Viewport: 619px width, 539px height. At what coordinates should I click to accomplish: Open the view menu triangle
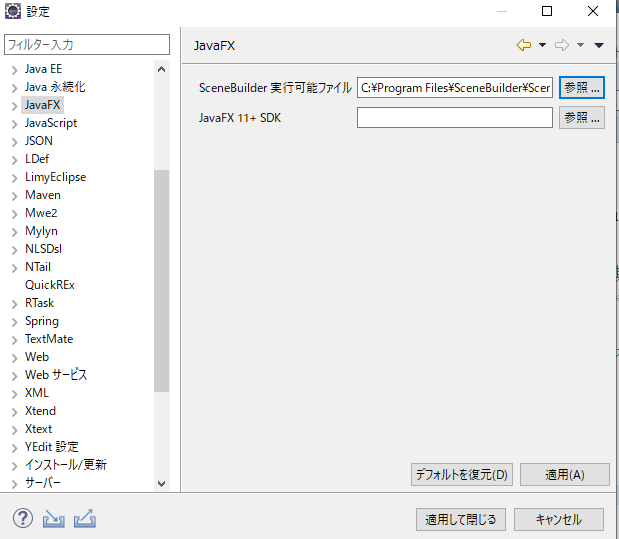click(599, 45)
